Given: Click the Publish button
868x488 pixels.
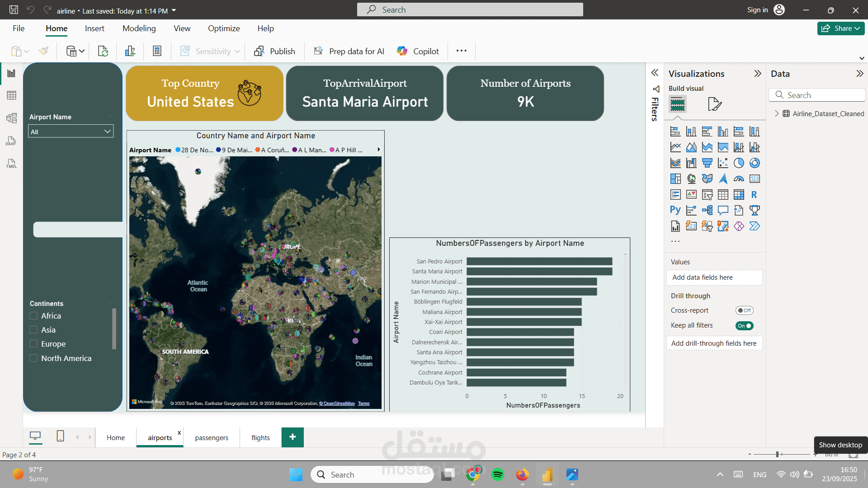Looking at the screenshot, I should click(x=275, y=51).
